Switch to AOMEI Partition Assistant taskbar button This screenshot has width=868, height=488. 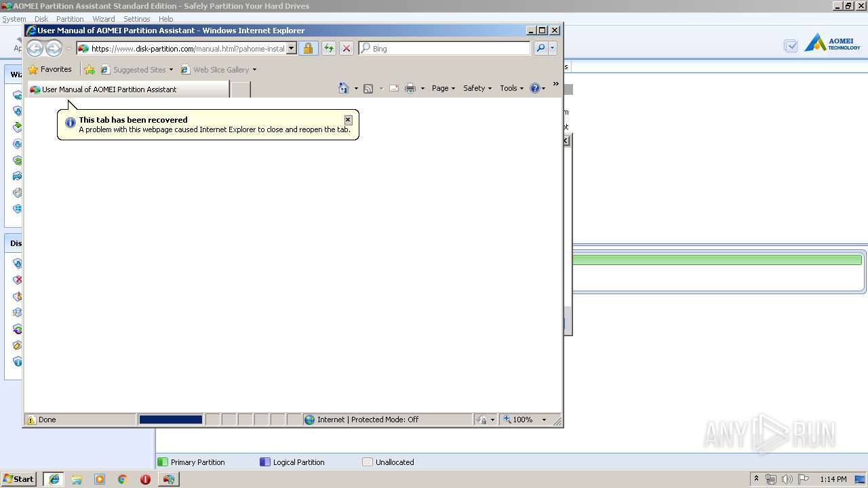[168, 479]
